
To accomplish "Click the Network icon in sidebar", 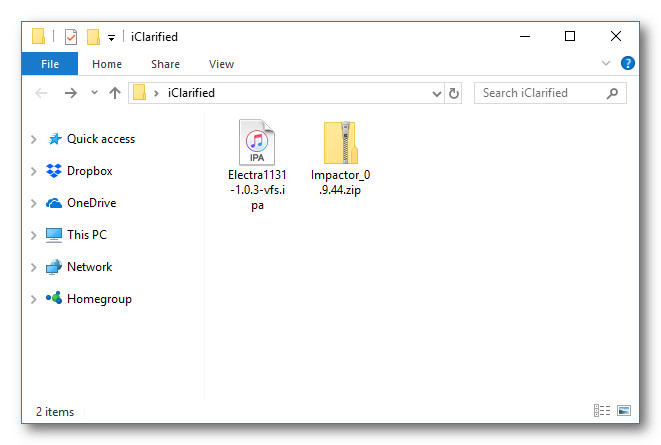I will coord(54,267).
